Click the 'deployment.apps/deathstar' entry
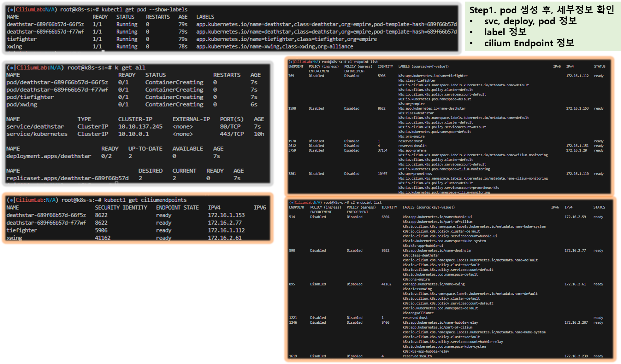Viewport: 621px width, 364px height. [x=49, y=156]
